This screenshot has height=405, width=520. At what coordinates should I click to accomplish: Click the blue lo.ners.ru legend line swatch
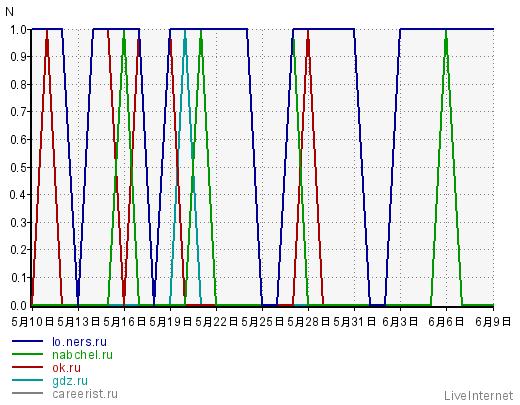pyautogui.click(x=27, y=341)
